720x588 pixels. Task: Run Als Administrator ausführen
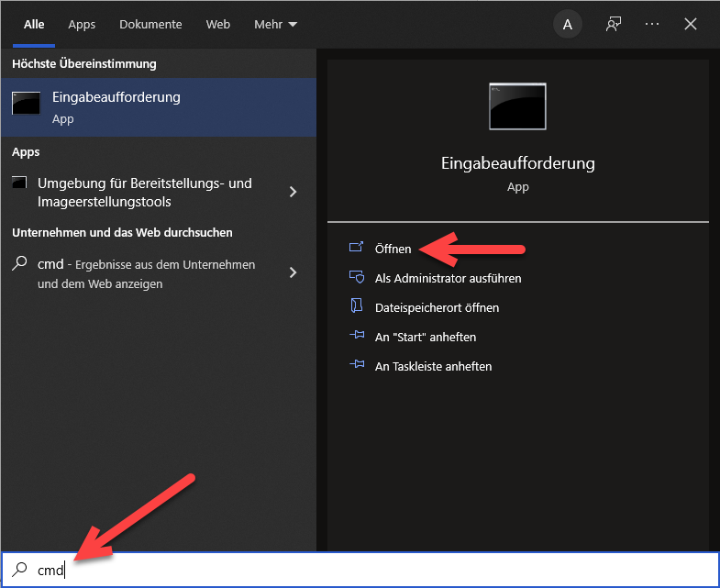click(x=448, y=278)
